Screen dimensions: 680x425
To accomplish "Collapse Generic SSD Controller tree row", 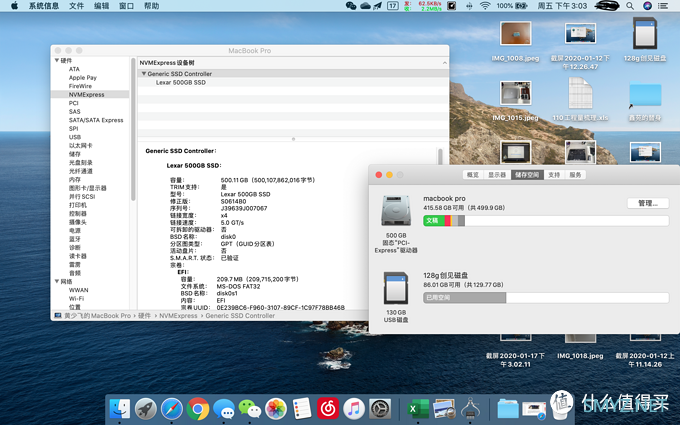I will tap(144, 74).
